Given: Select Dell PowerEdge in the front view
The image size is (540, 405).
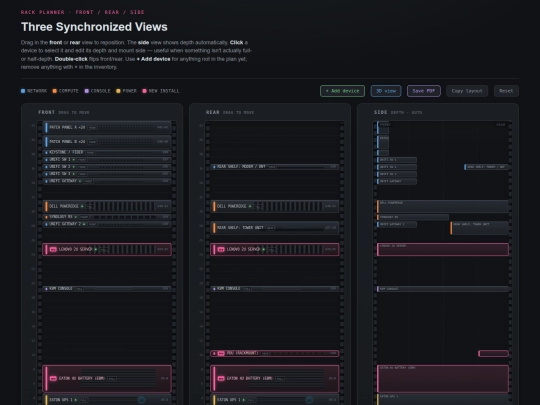Looking at the screenshot, I should tap(107, 206).
